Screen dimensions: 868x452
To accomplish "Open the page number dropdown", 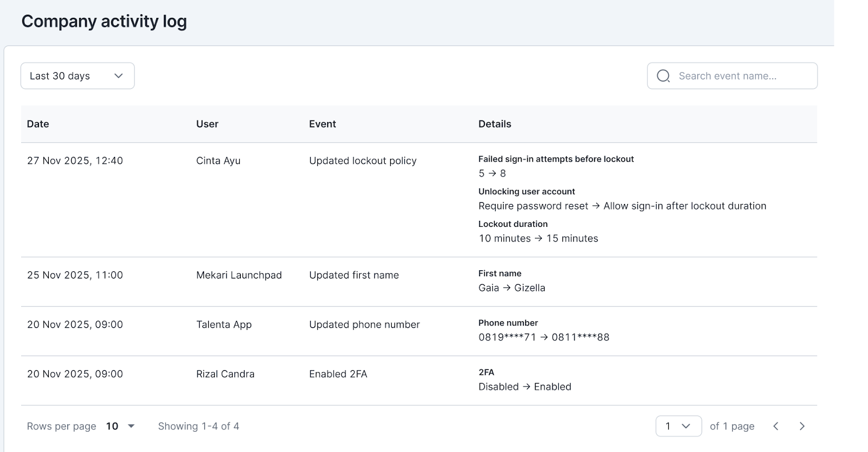I will pos(678,426).
